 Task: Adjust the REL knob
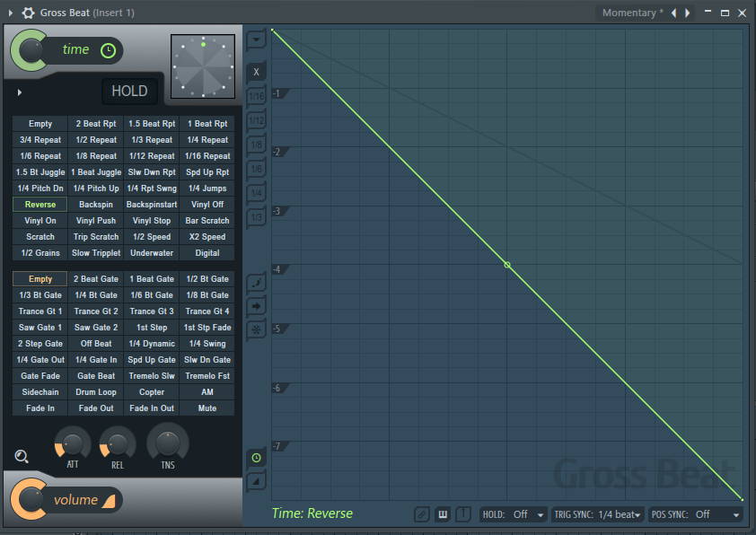(x=118, y=443)
